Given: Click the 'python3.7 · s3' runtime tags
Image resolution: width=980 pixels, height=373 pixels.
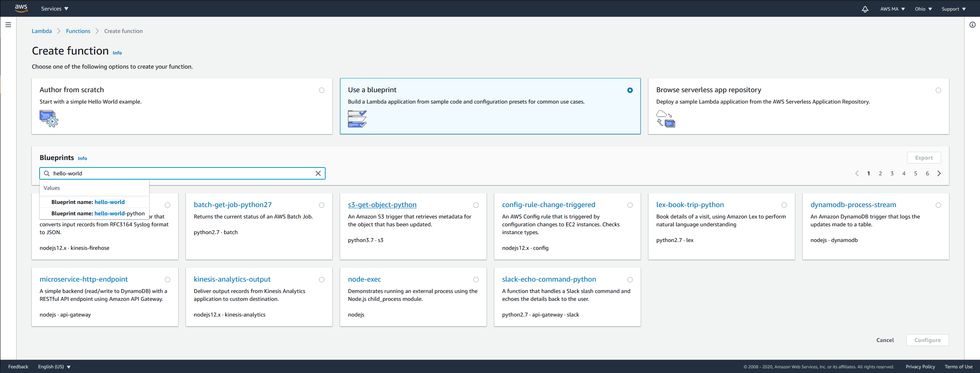Looking at the screenshot, I should point(366,240).
